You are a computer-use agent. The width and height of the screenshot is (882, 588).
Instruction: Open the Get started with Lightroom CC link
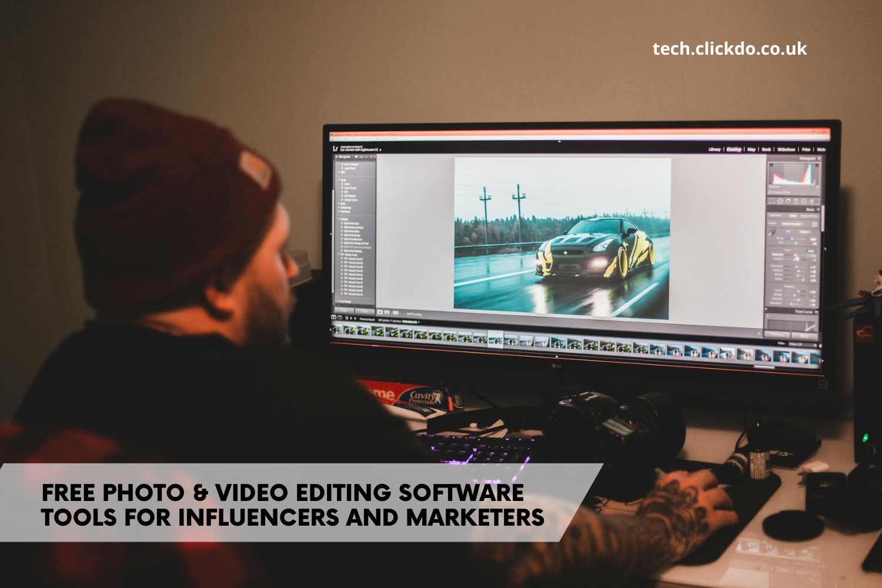tap(361, 150)
